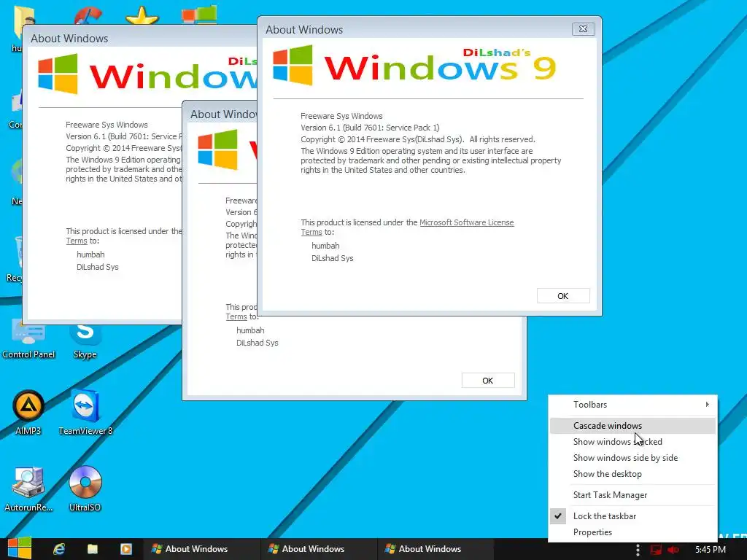Click Version 6.1 text in front dialog
Image resolution: width=747 pixels, height=560 pixels.
point(370,128)
